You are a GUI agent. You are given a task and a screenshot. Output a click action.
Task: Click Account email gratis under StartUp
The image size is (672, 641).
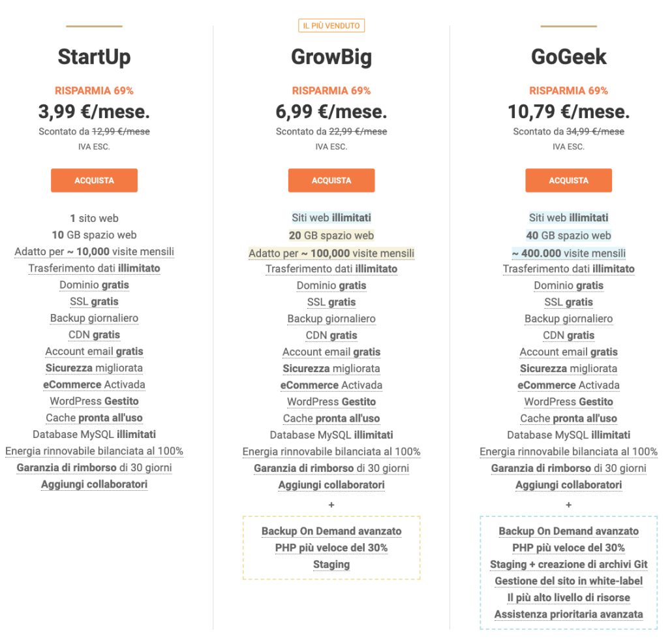(x=94, y=351)
